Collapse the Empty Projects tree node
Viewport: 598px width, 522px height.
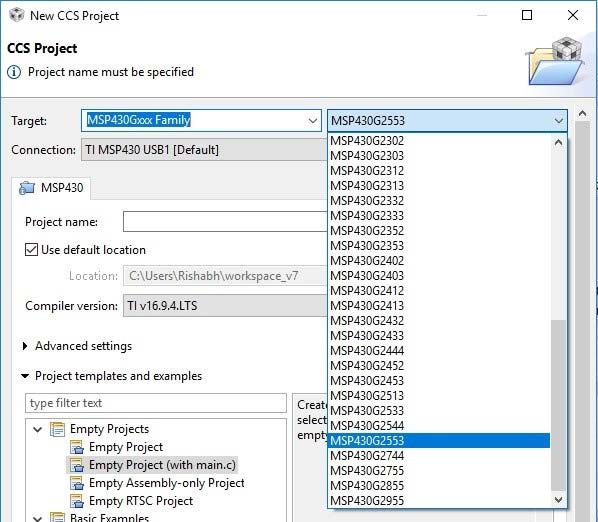tap(37, 430)
